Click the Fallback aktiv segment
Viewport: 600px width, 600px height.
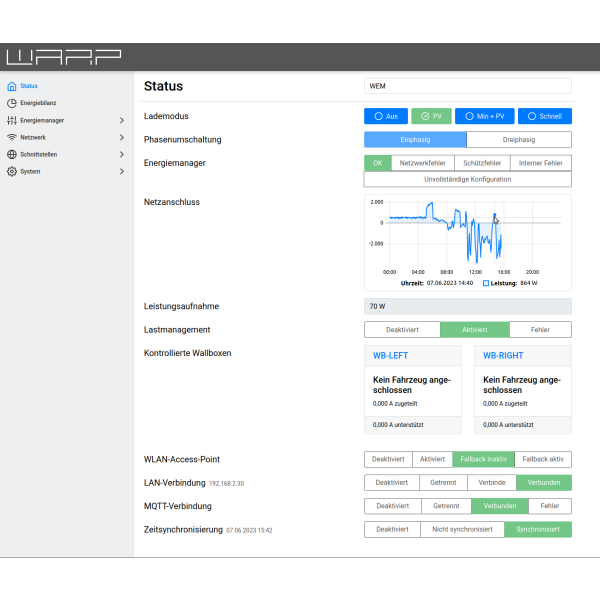click(543, 459)
